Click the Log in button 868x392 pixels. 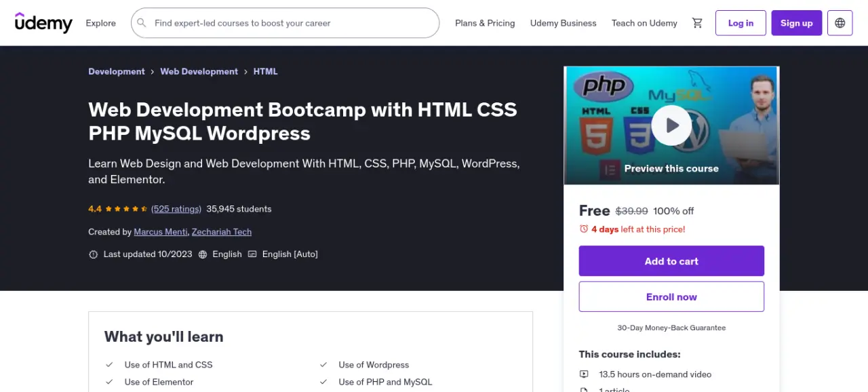pos(741,23)
